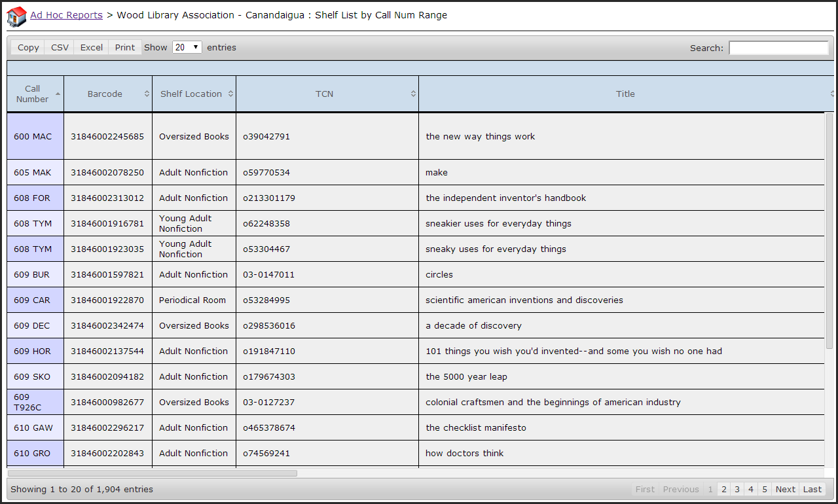Click barcode 31846002296217
Viewport: 838px width, 504px height.
(x=107, y=428)
